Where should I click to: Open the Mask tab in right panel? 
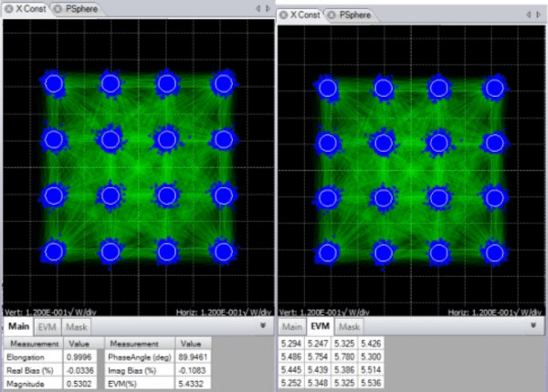pyautogui.click(x=349, y=325)
